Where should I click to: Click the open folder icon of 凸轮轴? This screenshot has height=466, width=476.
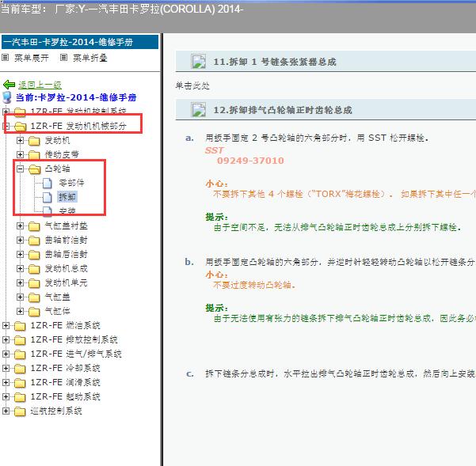35,169
